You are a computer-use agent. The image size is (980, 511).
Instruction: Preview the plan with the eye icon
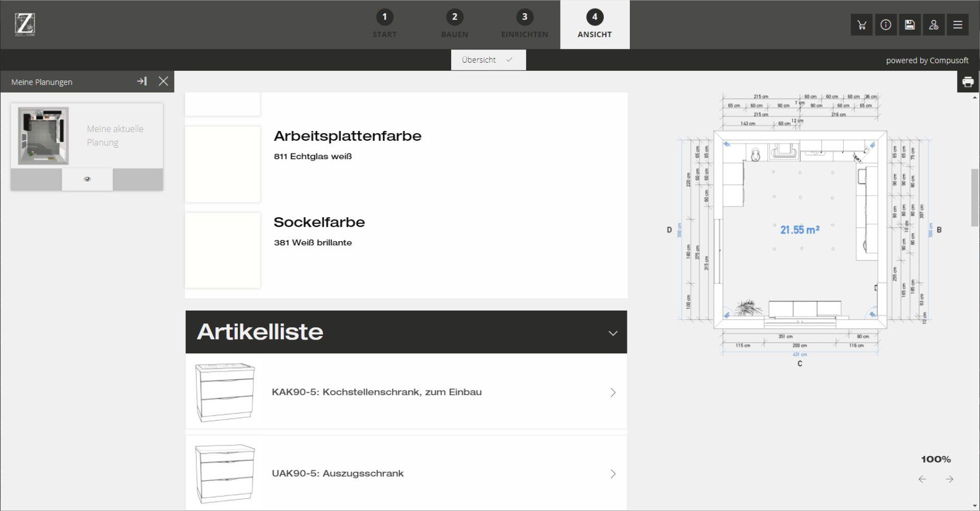point(87,179)
